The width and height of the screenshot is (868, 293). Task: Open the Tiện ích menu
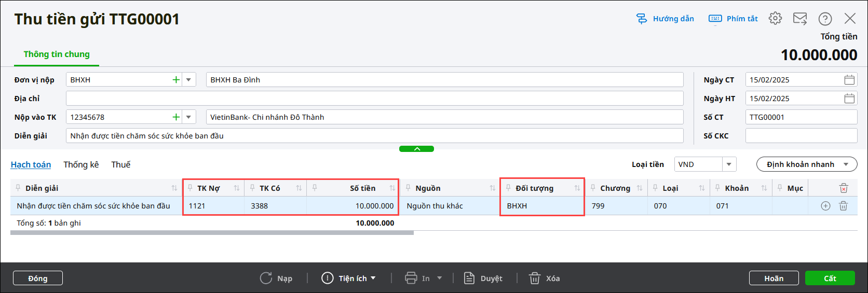click(348, 278)
